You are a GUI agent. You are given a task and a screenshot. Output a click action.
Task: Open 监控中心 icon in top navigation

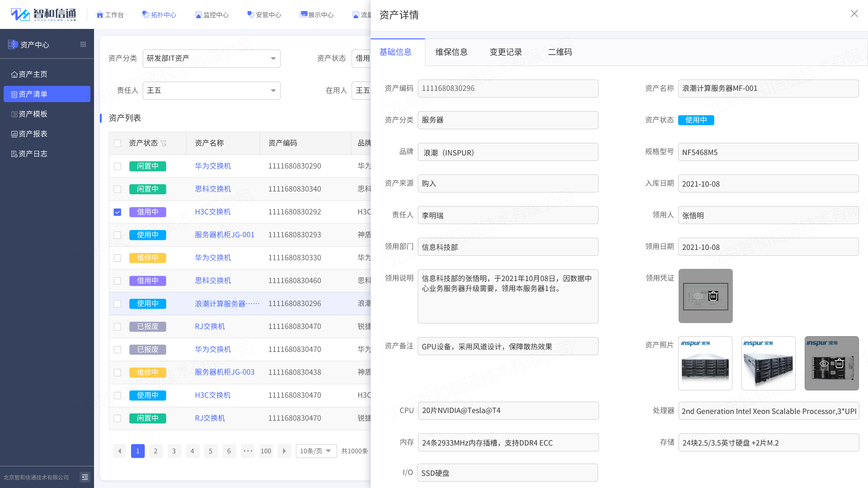[x=198, y=14]
